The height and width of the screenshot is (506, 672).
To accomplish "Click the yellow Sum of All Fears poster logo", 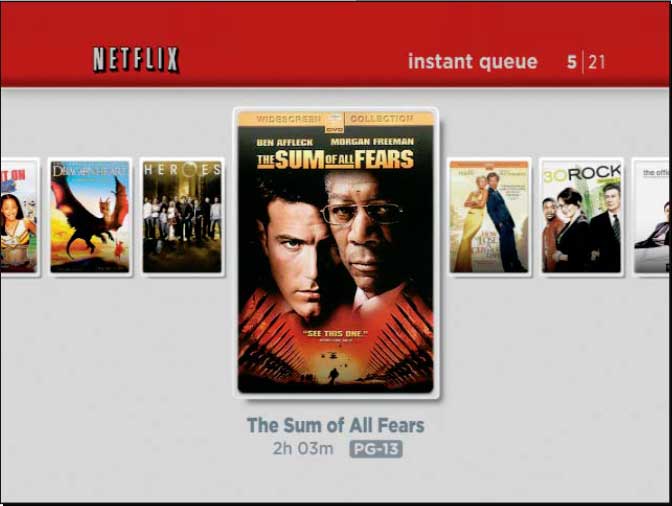I will pyautogui.click(x=335, y=159).
